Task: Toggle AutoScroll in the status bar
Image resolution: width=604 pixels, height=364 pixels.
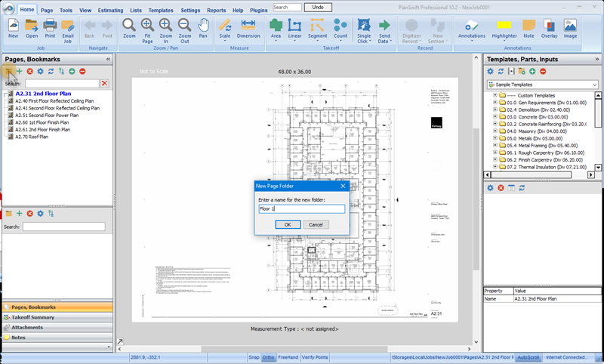Action: pyautogui.click(x=528, y=357)
